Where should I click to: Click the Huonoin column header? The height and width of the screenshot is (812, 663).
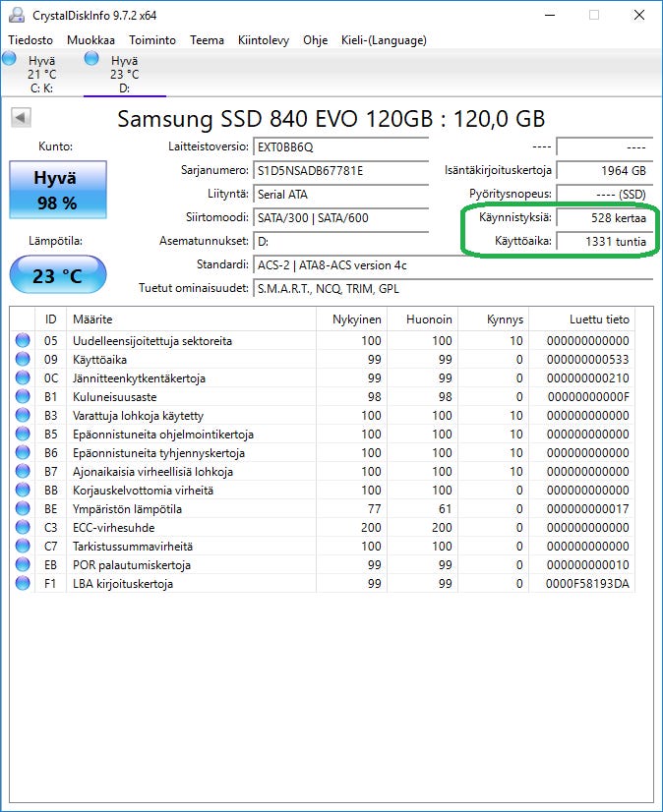tap(422, 319)
